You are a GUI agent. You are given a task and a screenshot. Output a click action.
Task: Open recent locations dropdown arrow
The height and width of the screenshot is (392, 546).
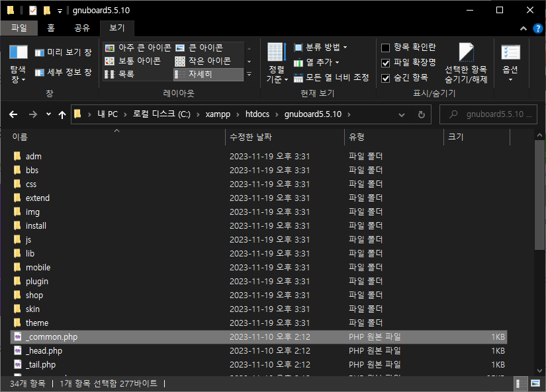[x=48, y=114]
